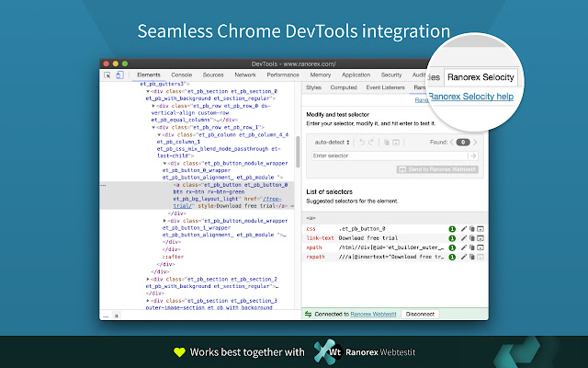Screen dimensions: 588x368
Task: Edit the link-text selector with pencil icon
Action: 464,238
